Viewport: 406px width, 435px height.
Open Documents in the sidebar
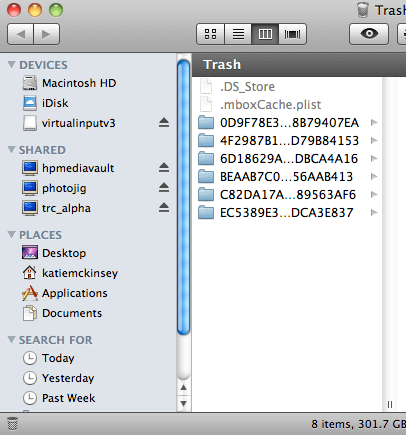(x=62, y=313)
